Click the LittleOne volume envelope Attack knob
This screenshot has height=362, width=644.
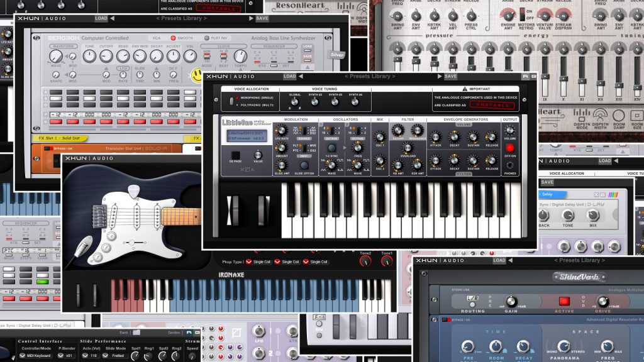435,137
